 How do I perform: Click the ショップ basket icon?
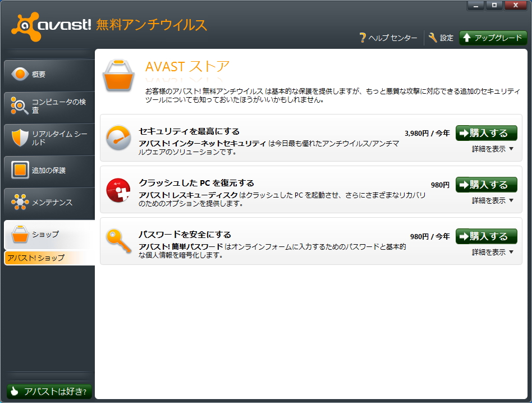[x=21, y=236]
